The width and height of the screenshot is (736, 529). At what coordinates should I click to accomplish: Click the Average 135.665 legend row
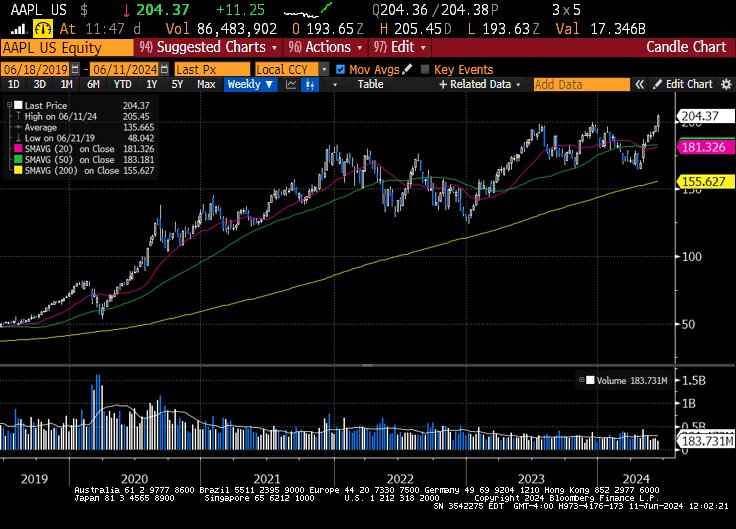pos(84,127)
